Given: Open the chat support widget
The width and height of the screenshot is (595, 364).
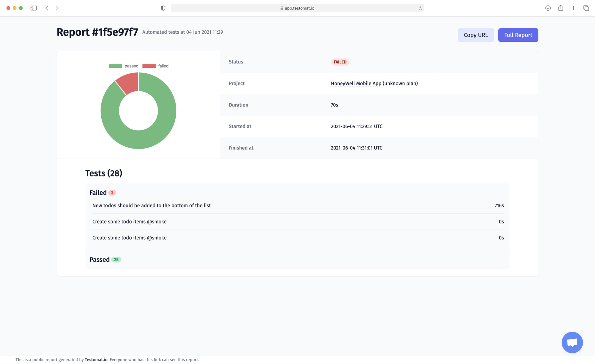Looking at the screenshot, I should [572, 342].
